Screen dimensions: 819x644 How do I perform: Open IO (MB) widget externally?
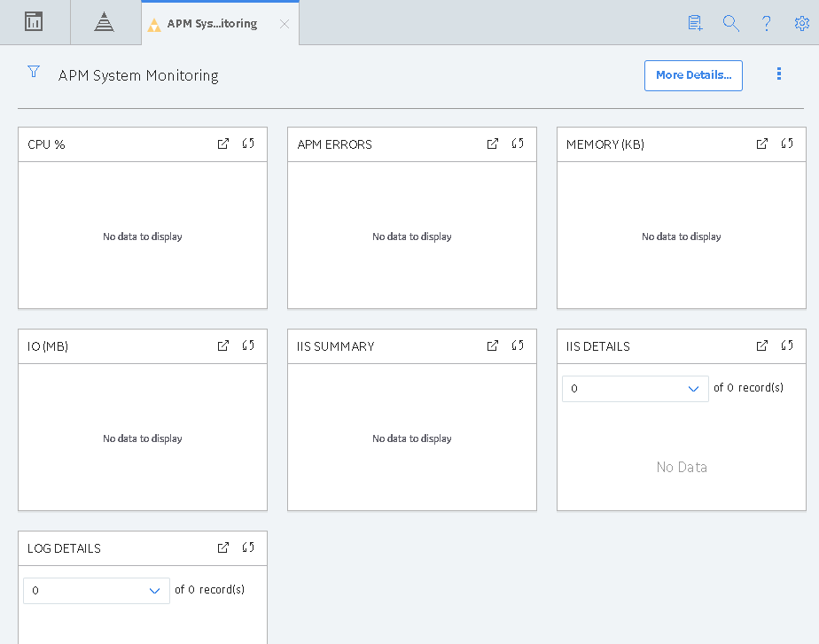pos(223,346)
